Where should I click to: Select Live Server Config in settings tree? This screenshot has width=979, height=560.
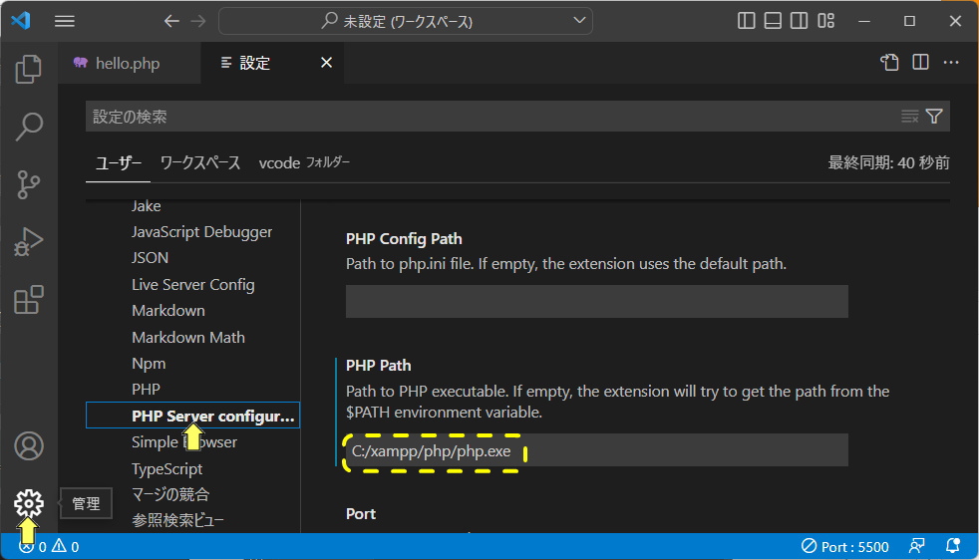pyautogui.click(x=193, y=285)
